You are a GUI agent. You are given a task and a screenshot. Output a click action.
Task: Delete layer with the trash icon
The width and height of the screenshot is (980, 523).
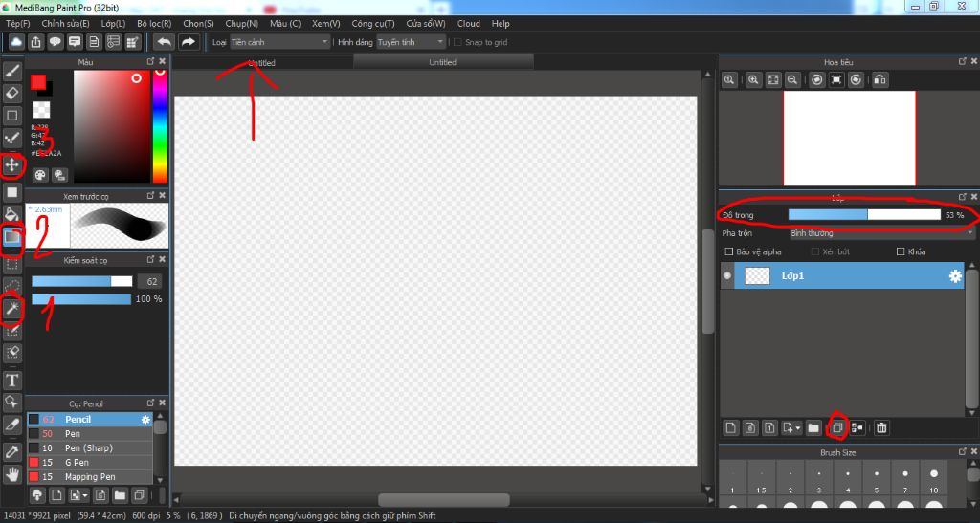point(881,427)
